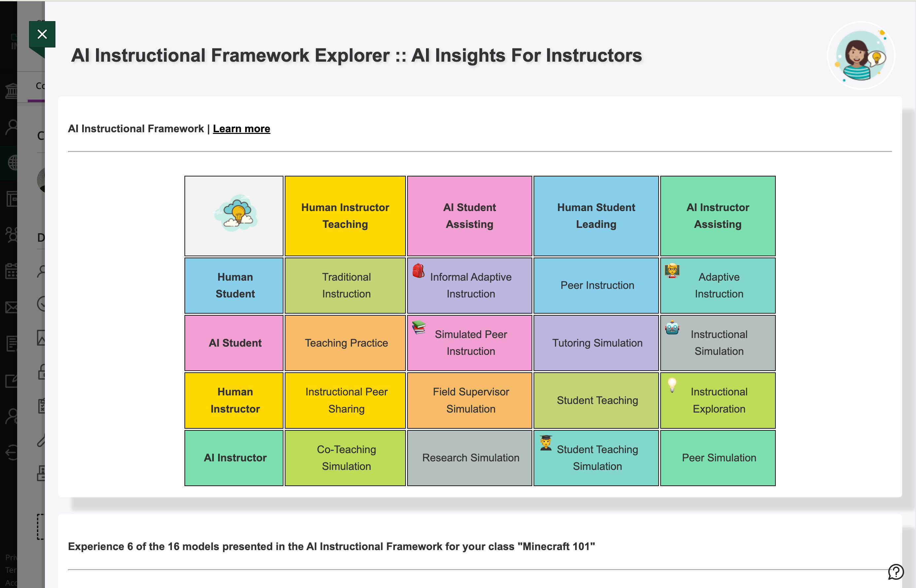Click the AI Student row header
The height and width of the screenshot is (588, 916).
pyautogui.click(x=234, y=343)
